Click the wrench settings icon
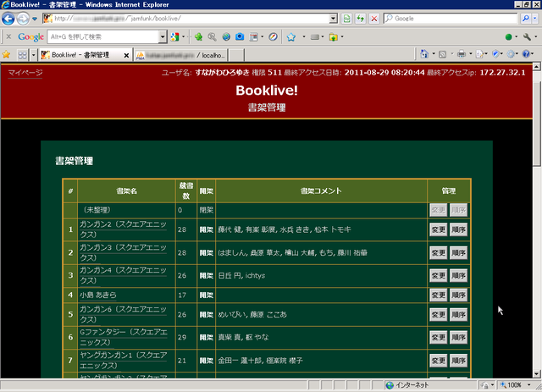542x392 pixels. (x=527, y=36)
